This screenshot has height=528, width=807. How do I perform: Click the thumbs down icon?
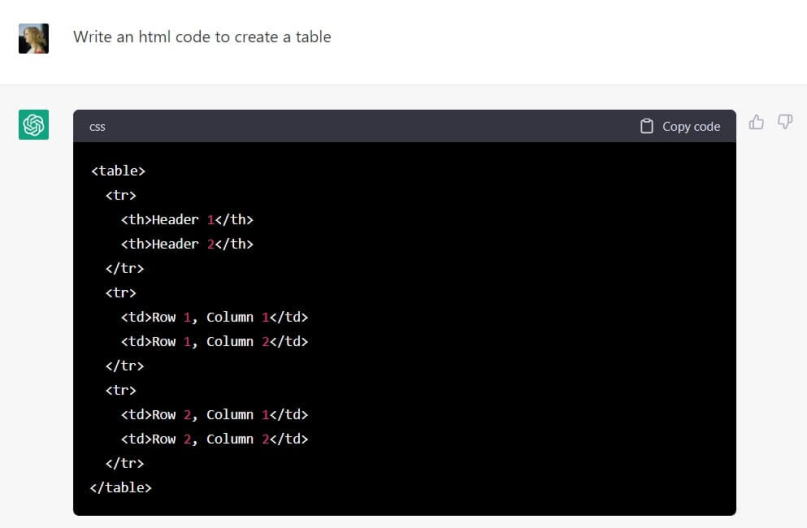785,122
